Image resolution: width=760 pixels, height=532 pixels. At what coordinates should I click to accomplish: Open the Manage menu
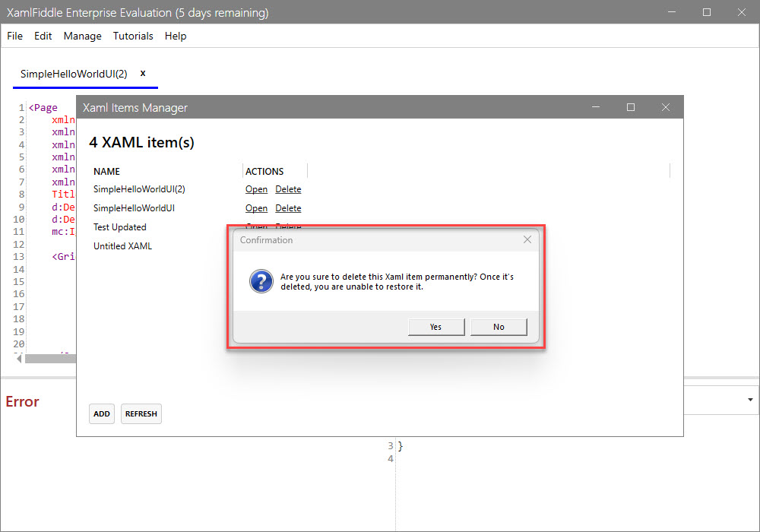click(82, 36)
